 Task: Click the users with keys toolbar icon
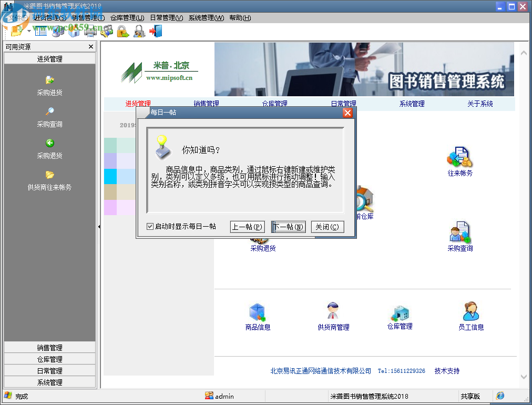coord(107,31)
